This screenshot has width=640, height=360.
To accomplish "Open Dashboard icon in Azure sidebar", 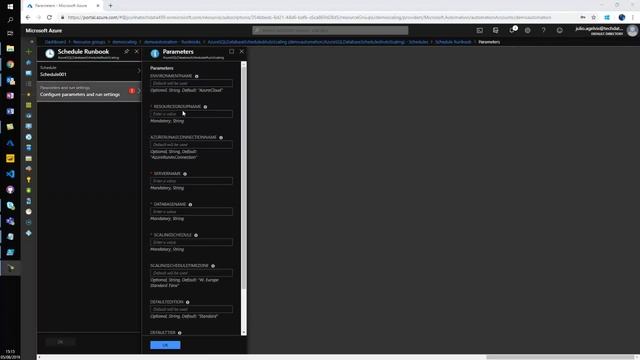I will tap(29, 73).
